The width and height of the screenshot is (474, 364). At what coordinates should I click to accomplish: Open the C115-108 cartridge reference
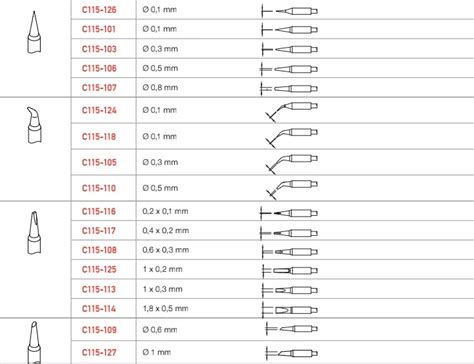coord(99,250)
